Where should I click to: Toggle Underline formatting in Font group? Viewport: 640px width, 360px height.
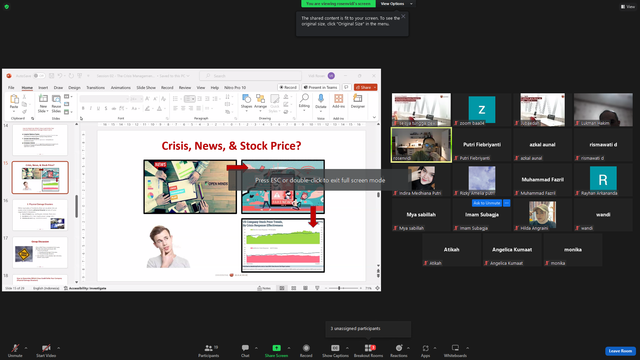98,109
